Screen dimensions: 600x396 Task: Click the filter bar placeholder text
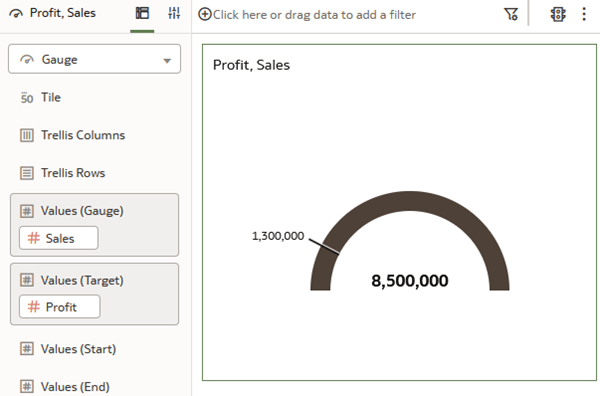314,15
